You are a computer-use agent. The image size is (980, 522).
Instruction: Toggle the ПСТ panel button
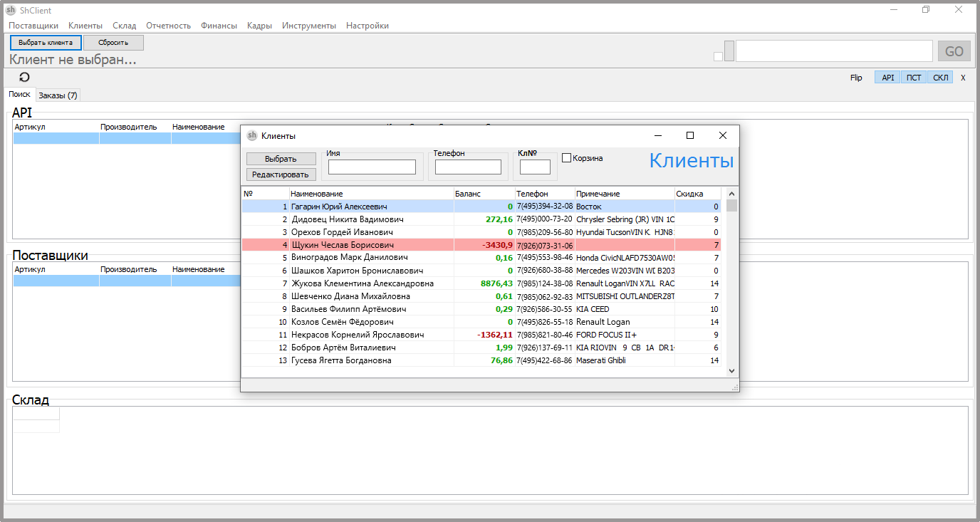click(x=914, y=78)
